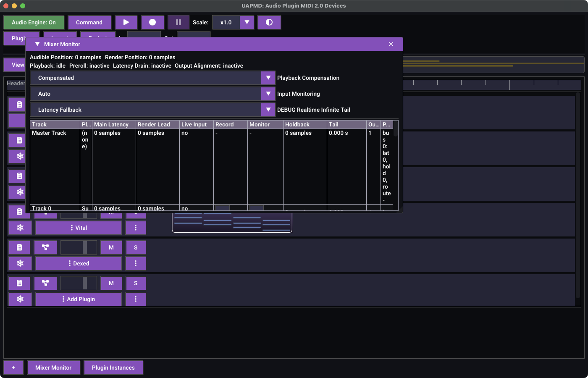
Task: Open the Playback Compensation dropdown showing Compensated
Action: tap(153, 78)
